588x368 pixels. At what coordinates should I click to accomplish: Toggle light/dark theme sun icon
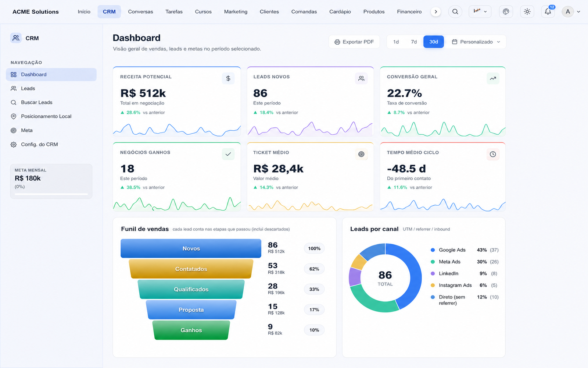click(x=527, y=12)
